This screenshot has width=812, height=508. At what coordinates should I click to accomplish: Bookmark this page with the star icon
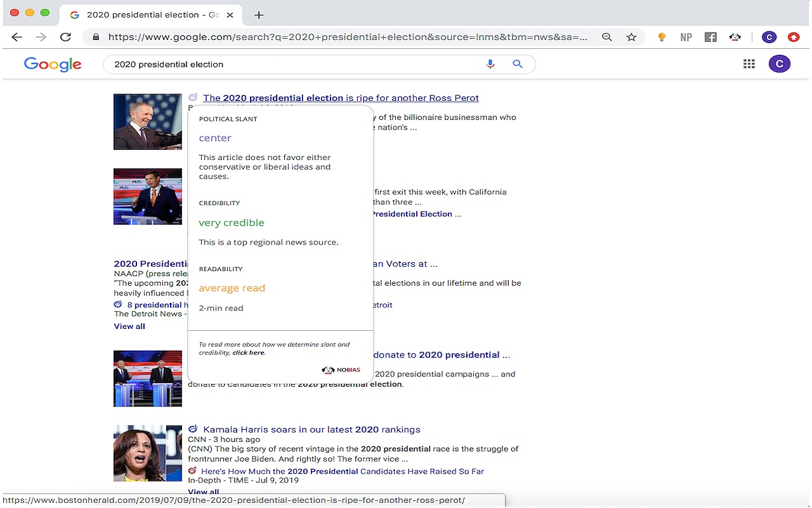631,37
